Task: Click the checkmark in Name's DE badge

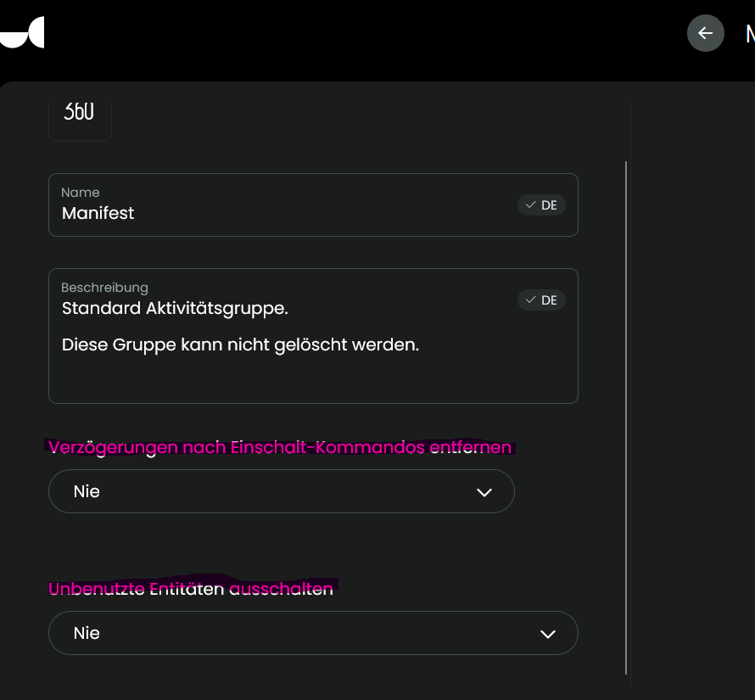Action: coord(530,205)
